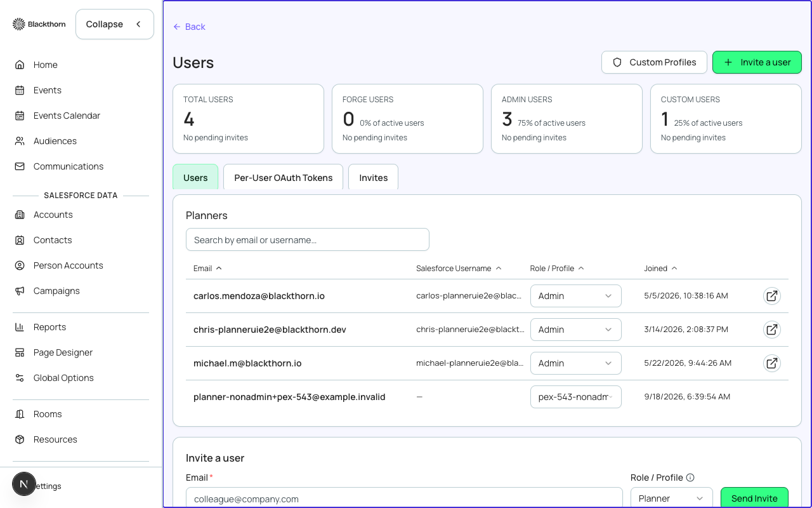The image size is (812, 508).
Task: Click planner-nonadmin+pex-543@example.invalid email
Action: (x=289, y=397)
